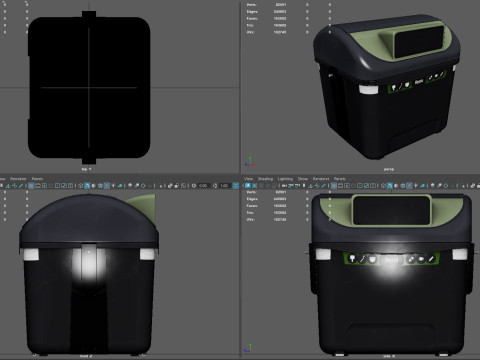Enable smooth shade all in front view
This screenshot has width=480, height=360.
(x=87, y=186)
